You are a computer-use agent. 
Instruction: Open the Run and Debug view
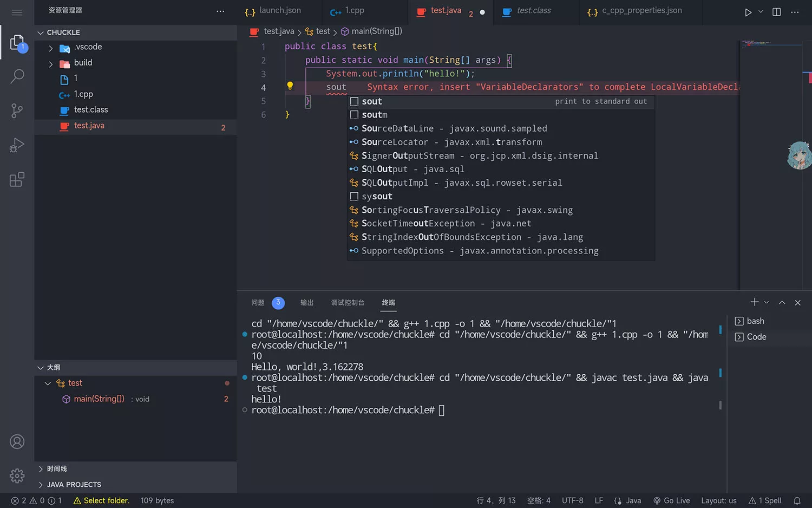[x=17, y=145]
